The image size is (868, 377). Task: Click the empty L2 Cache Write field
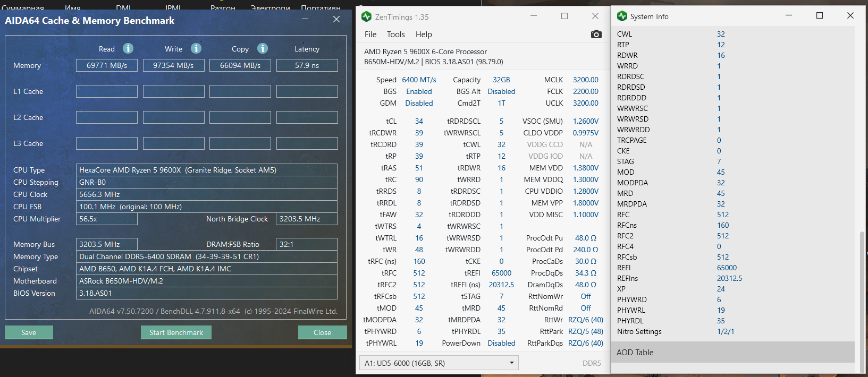click(173, 117)
